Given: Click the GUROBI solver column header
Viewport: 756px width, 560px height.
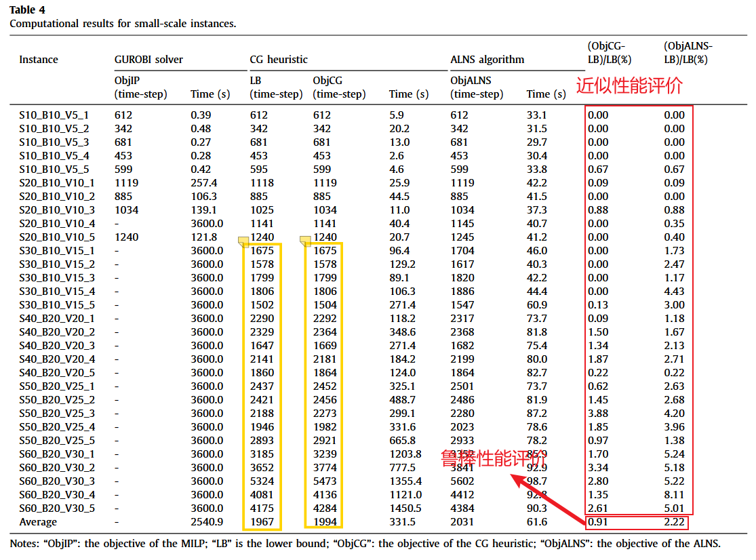Looking at the screenshot, I should [x=148, y=60].
